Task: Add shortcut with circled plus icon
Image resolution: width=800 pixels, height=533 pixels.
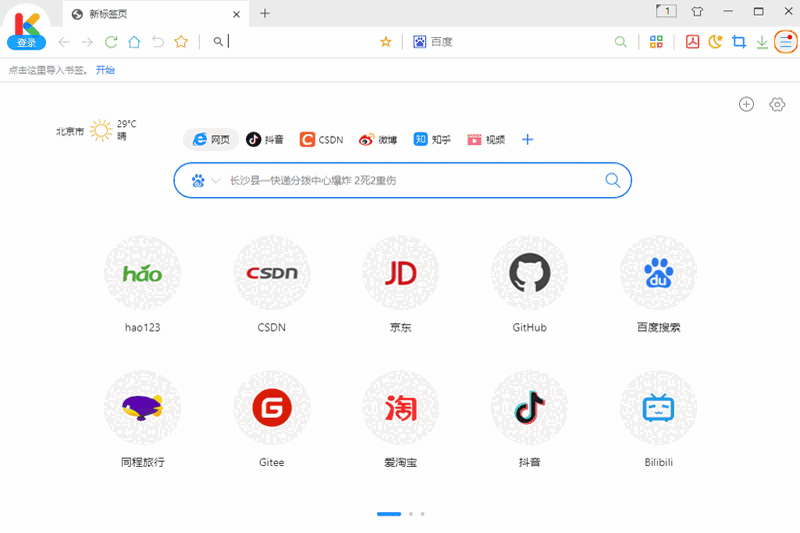Action: pyautogui.click(x=746, y=104)
